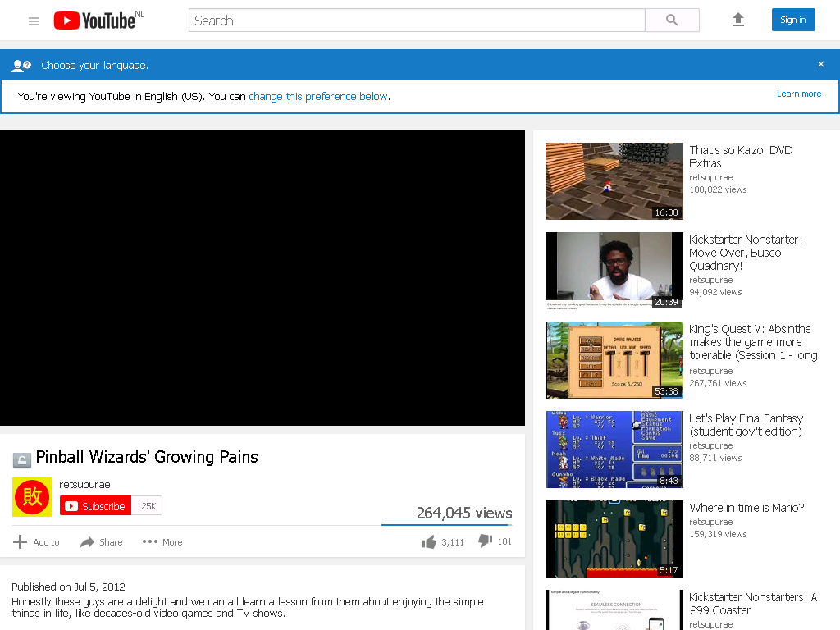Open Kickstarter Nonstarter Busco Quadnary thumbnail
This screenshot has width=840, height=630.
[x=614, y=271]
